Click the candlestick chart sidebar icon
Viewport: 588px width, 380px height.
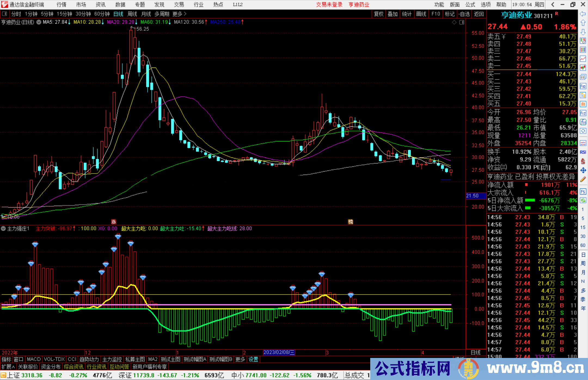[583, 68]
